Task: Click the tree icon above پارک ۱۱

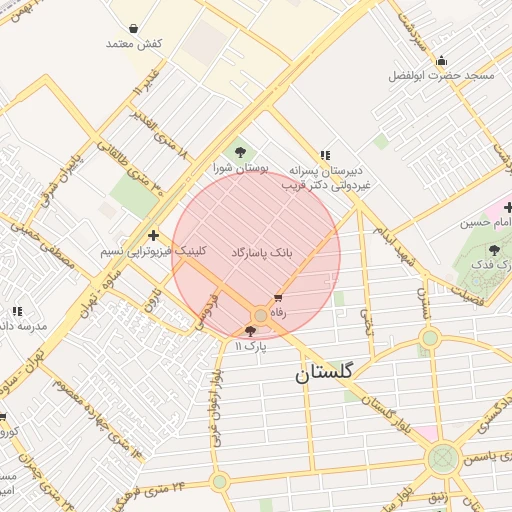Action: (x=250, y=331)
